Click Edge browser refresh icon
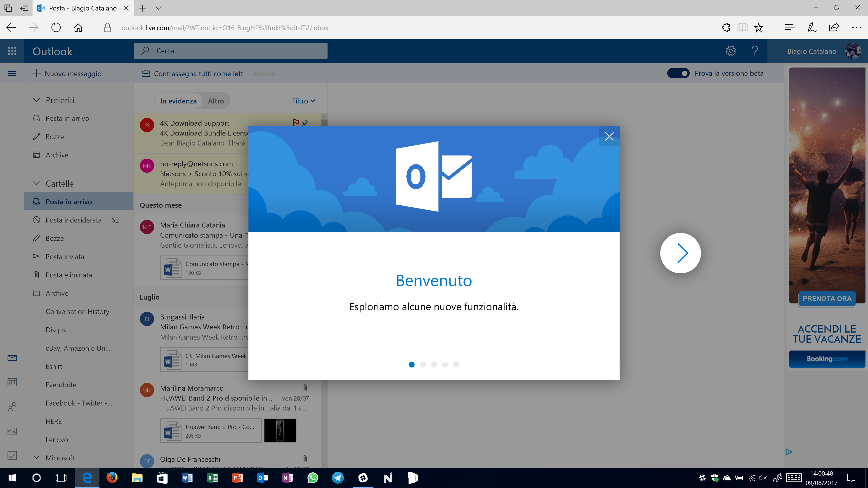The height and width of the screenshot is (488, 868). 56,28
